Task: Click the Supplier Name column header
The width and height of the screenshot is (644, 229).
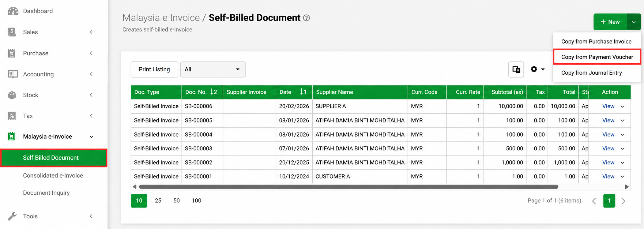Action: click(x=360, y=92)
